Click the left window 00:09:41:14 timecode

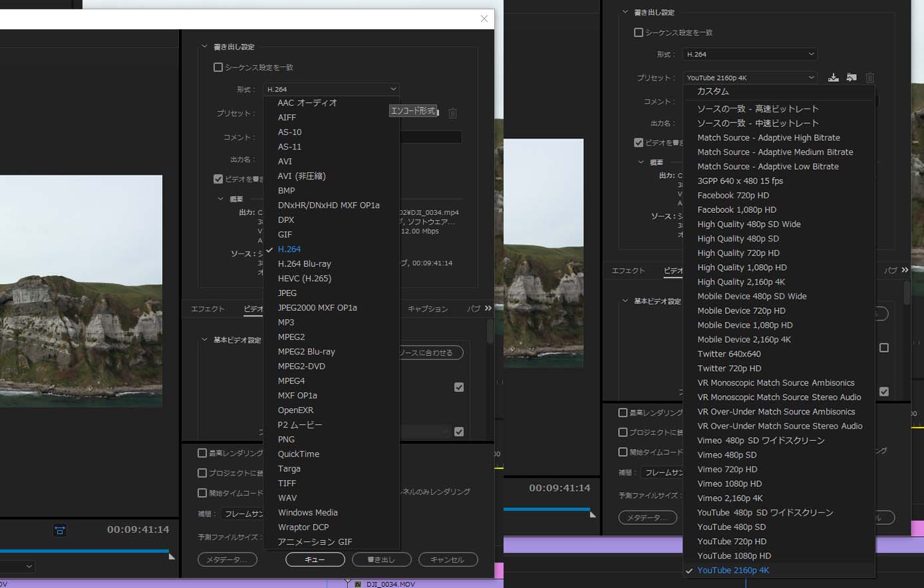(138, 530)
